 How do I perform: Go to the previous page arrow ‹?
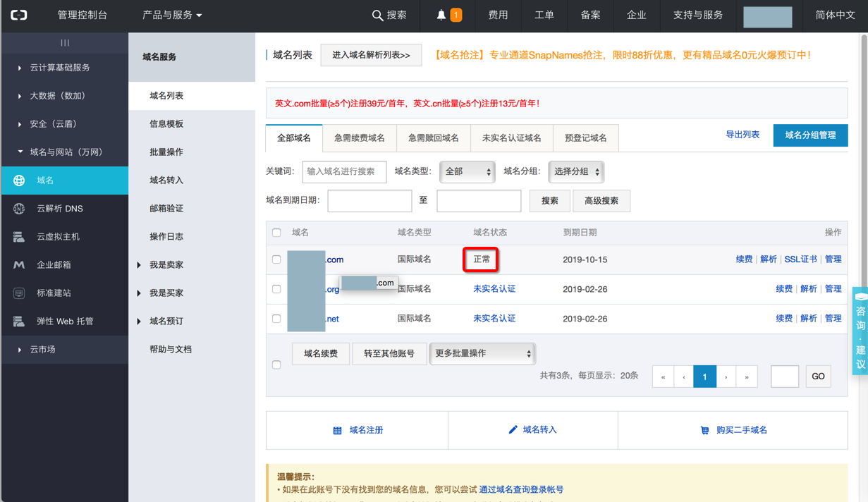[684, 376]
